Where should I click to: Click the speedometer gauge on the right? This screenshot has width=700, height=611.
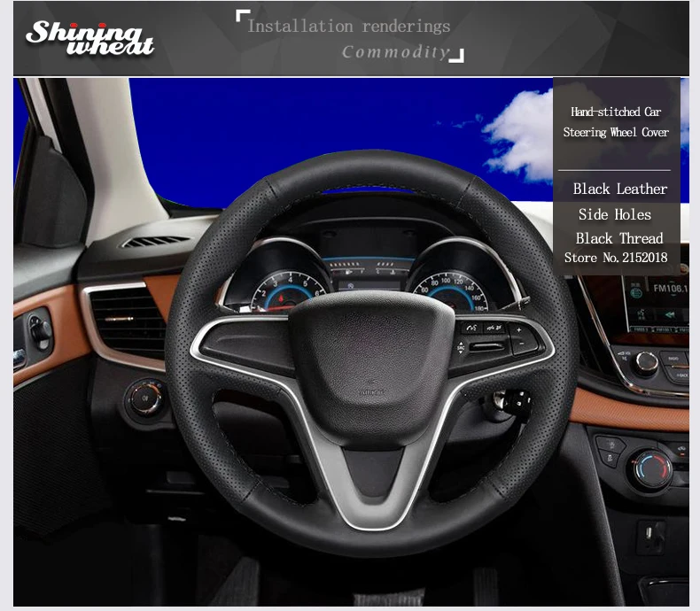452,292
